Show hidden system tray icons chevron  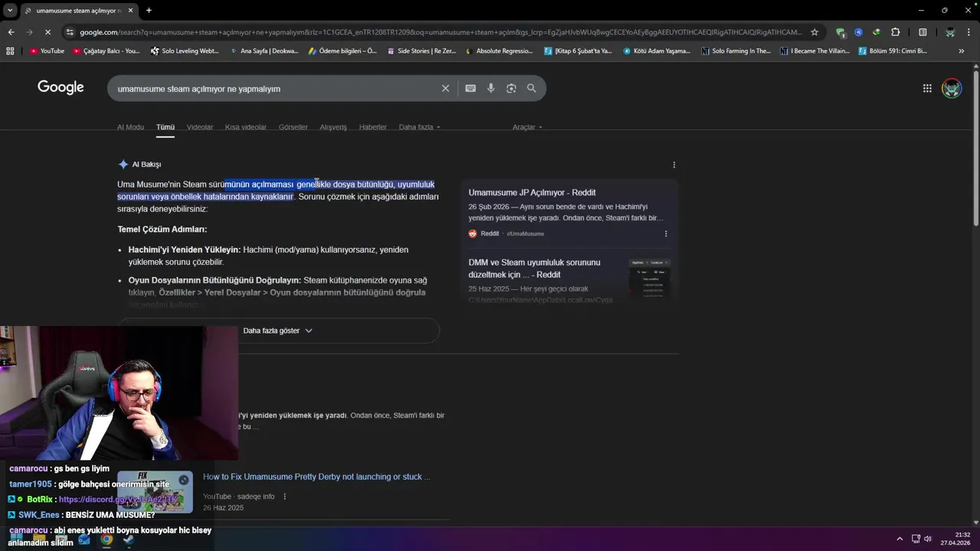900,539
